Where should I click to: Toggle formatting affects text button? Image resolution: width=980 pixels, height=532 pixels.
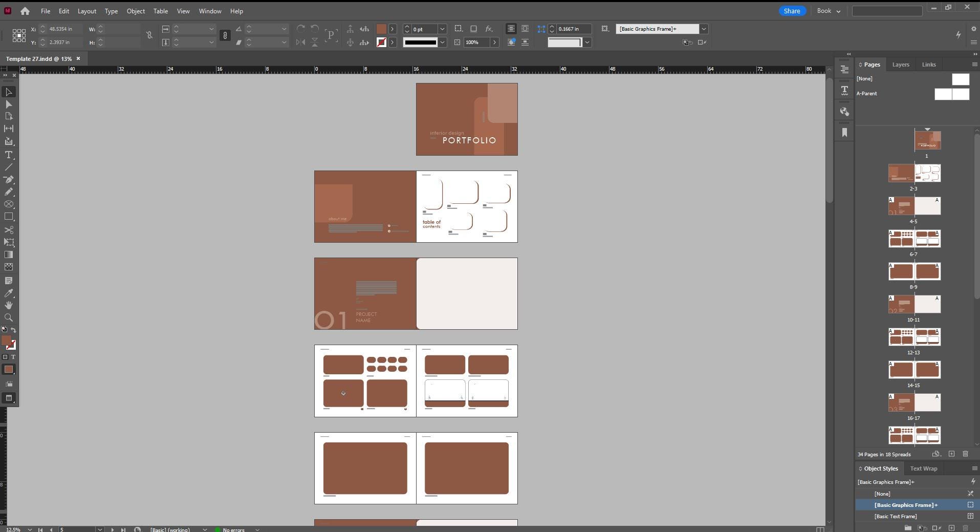[13, 357]
